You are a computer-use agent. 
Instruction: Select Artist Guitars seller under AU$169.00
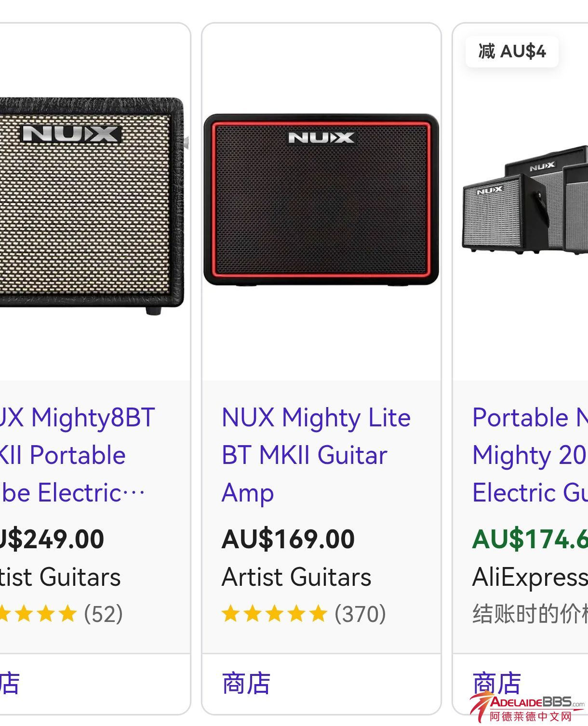296,577
